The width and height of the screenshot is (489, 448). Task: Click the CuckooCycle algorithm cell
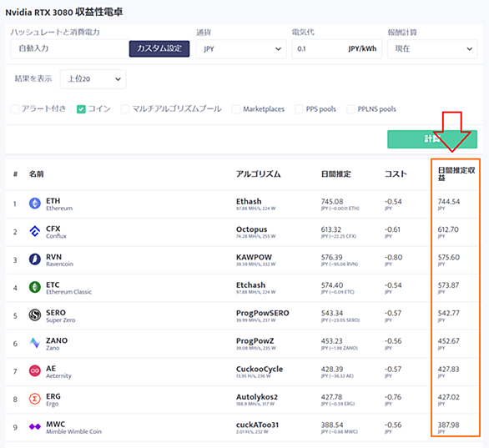260,371
